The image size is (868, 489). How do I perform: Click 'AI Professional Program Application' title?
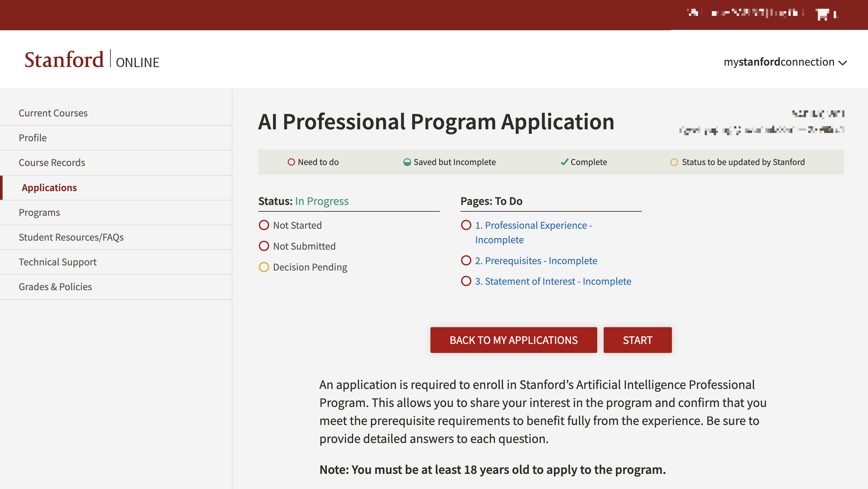pos(436,122)
